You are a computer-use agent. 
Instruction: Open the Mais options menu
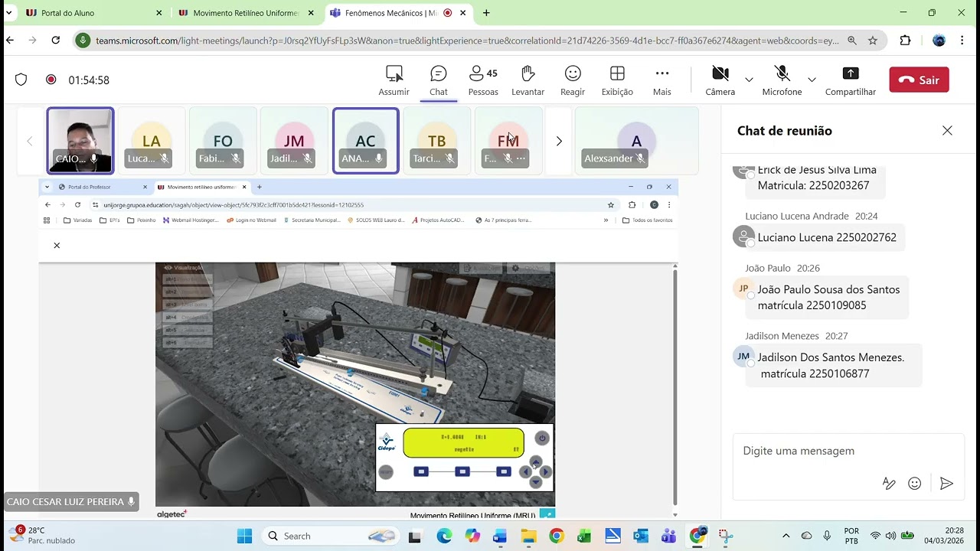pos(662,80)
